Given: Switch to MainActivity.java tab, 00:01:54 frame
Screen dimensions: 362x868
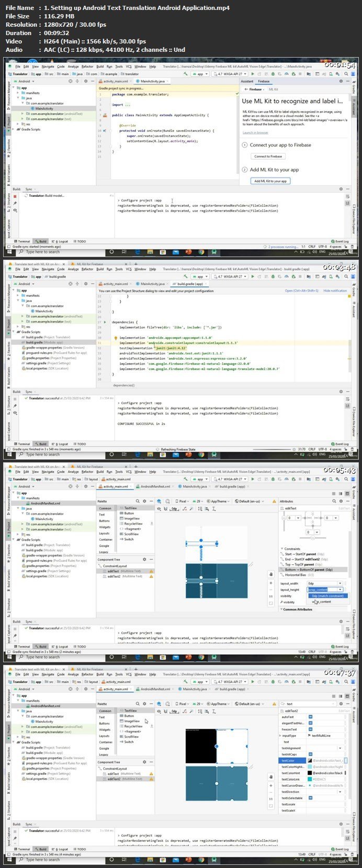Looking at the screenshot, I should tap(152, 81).
